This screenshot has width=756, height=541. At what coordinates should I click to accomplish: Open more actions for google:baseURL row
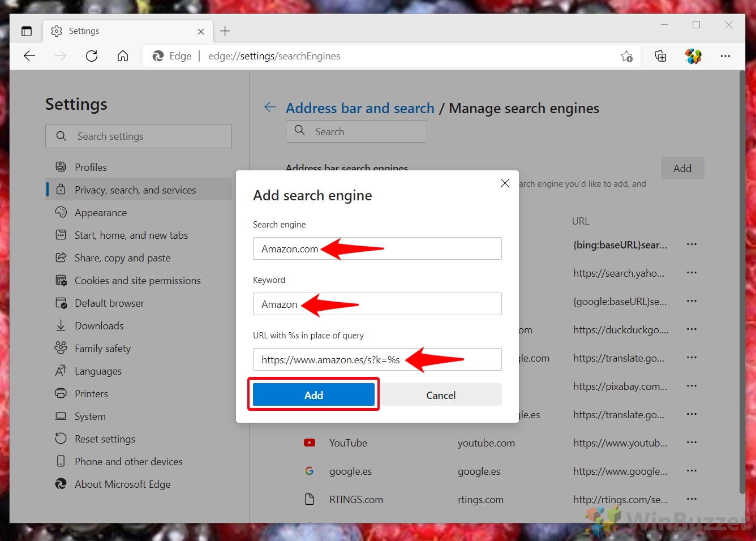tap(691, 301)
